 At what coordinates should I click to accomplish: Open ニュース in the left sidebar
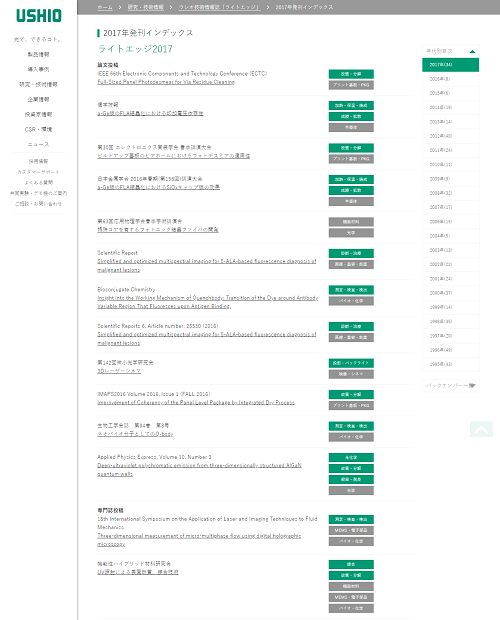coord(38,144)
